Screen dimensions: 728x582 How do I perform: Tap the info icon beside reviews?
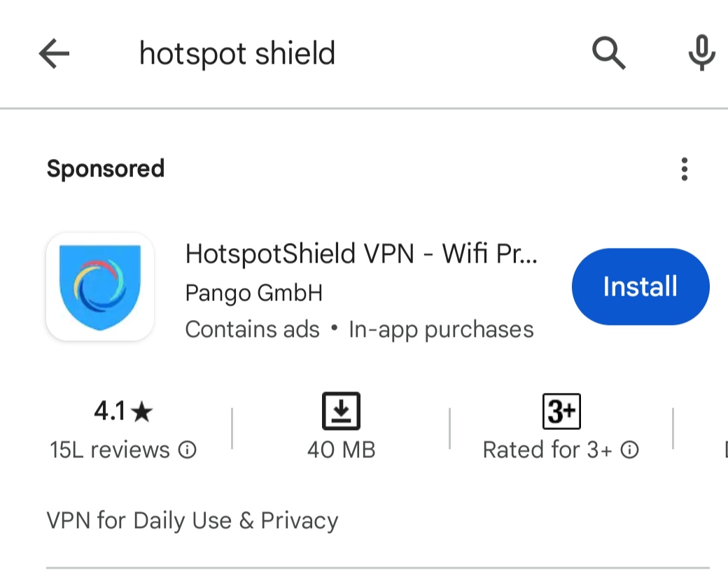188,450
